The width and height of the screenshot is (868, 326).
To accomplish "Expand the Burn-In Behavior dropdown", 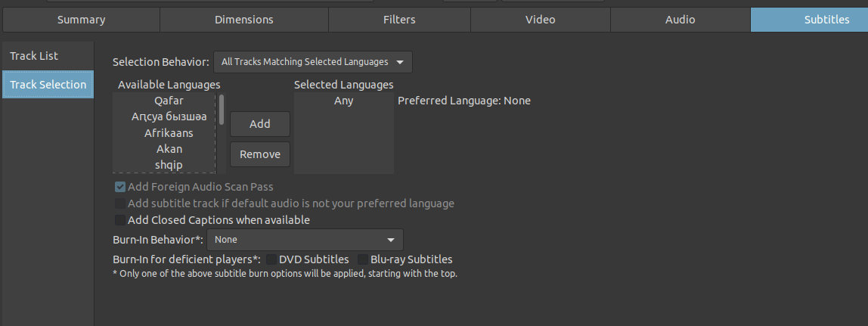I will click(x=305, y=240).
